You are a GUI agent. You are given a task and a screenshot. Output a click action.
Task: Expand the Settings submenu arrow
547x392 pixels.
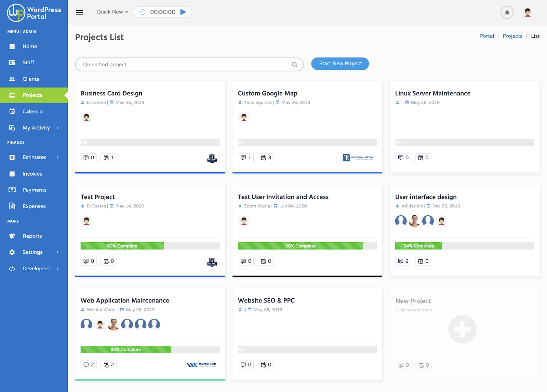tap(57, 252)
